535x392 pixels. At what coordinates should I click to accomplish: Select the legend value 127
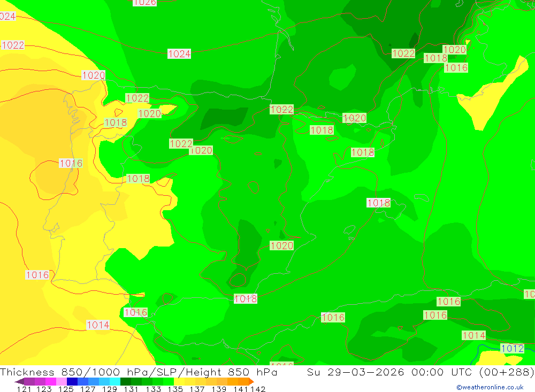click(88, 389)
